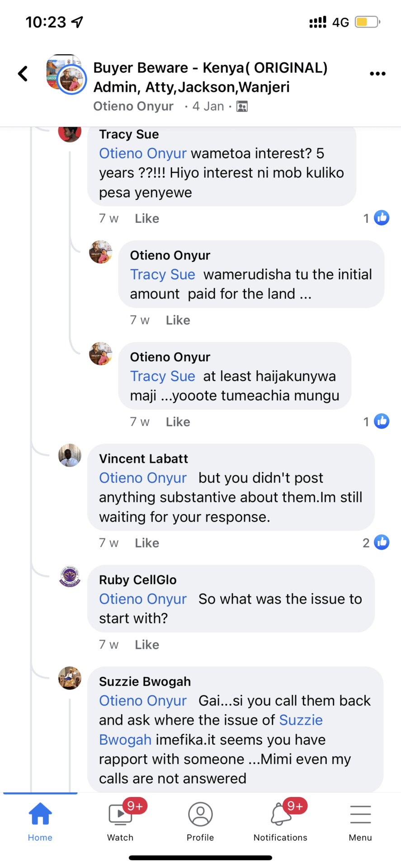Screen dimensions: 401x868
Task: Open the Watch tab icon
Action: [119, 815]
